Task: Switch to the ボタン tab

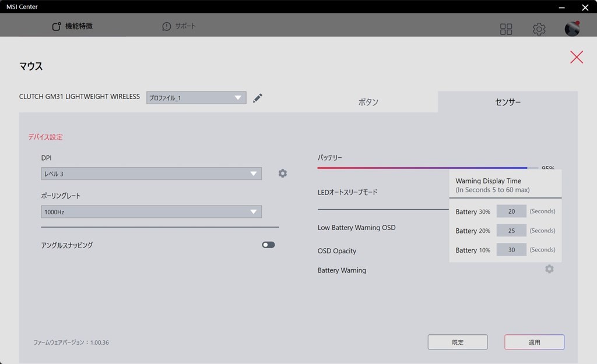Action: coord(368,102)
